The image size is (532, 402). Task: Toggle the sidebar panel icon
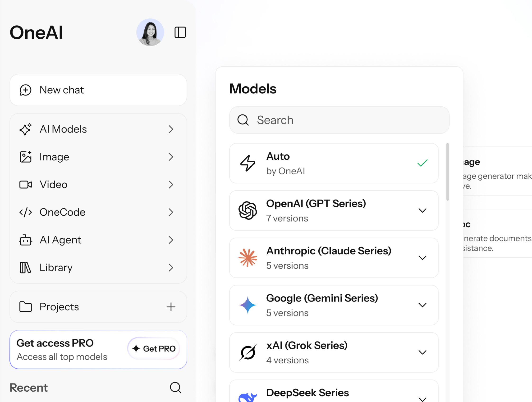tap(180, 32)
